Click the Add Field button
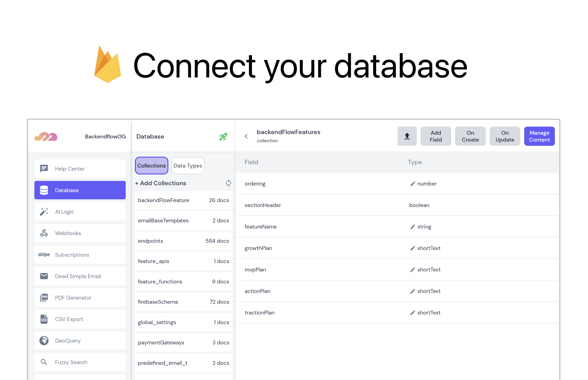This screenshot has width=588, height=380. coord(436,136)
